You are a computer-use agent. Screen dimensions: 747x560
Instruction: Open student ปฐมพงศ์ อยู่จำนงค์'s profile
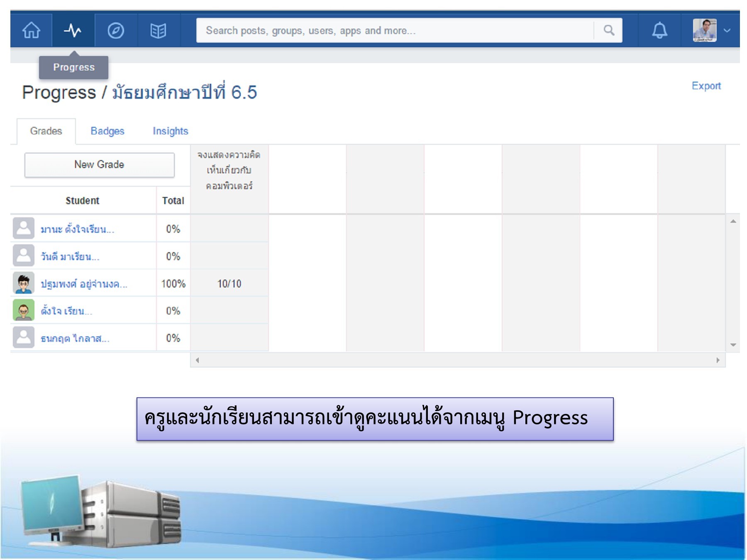coord(85,283)
